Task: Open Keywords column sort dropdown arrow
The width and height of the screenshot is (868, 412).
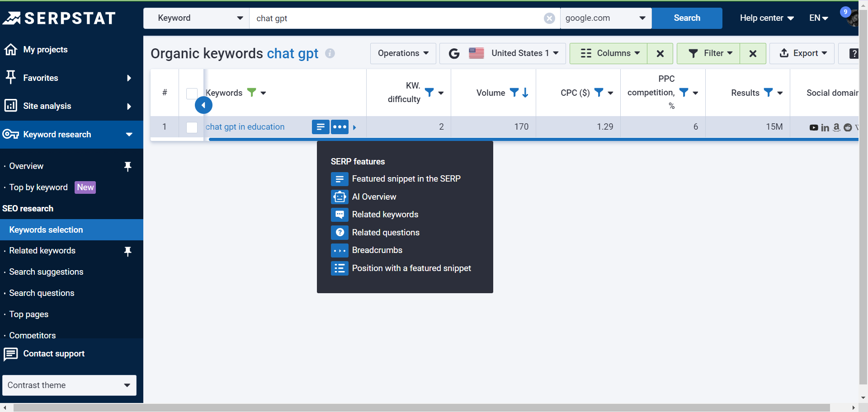Action: (x=263, y=93)
